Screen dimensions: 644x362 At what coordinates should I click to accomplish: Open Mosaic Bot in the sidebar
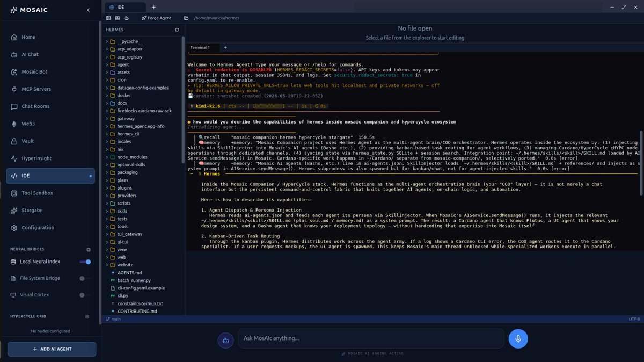click(50, 71)
